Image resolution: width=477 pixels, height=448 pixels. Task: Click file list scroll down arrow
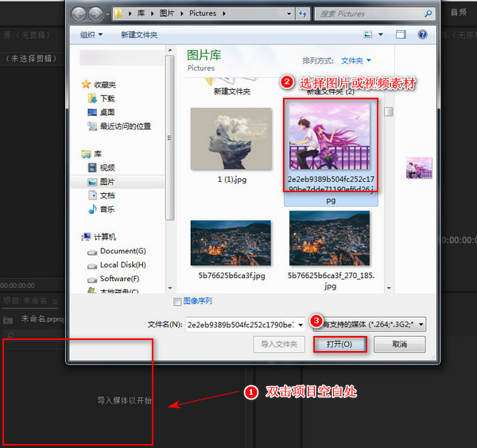click(x=389, y=288)
